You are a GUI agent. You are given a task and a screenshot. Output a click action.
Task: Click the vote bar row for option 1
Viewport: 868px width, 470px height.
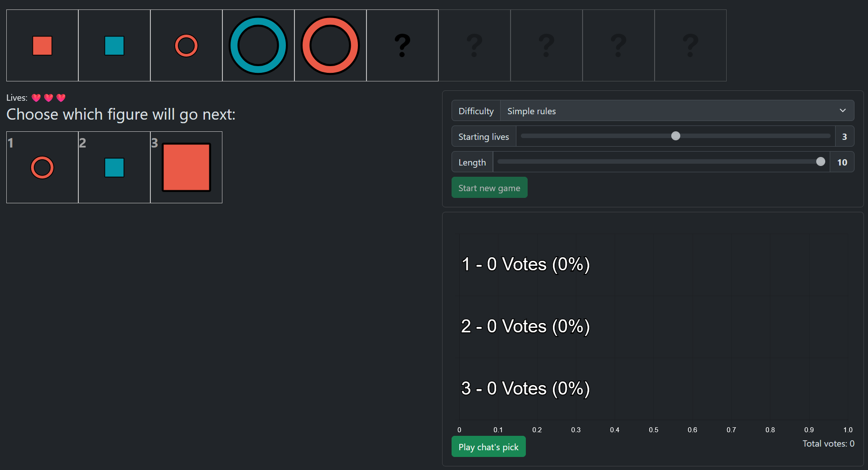(525, 264)
